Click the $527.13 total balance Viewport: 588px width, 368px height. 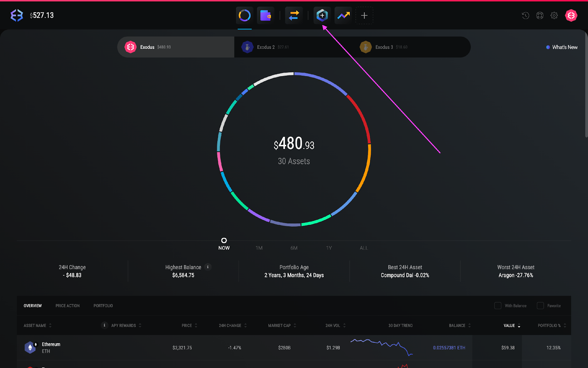tap(42, 15)
